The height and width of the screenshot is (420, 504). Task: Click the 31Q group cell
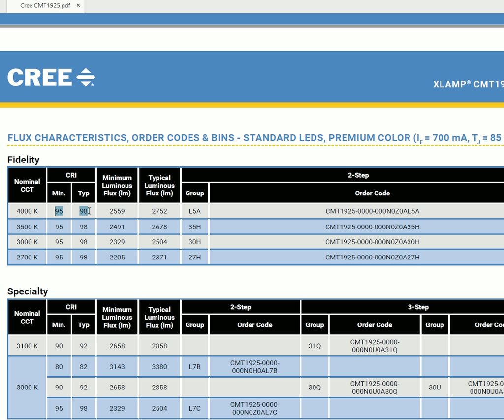[315, 346]
